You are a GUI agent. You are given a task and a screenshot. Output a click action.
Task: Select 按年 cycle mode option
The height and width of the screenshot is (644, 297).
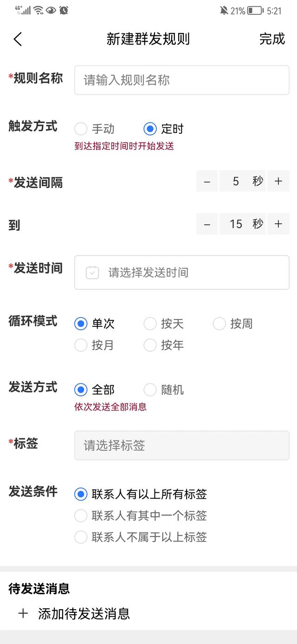click(x=150, y=345)
